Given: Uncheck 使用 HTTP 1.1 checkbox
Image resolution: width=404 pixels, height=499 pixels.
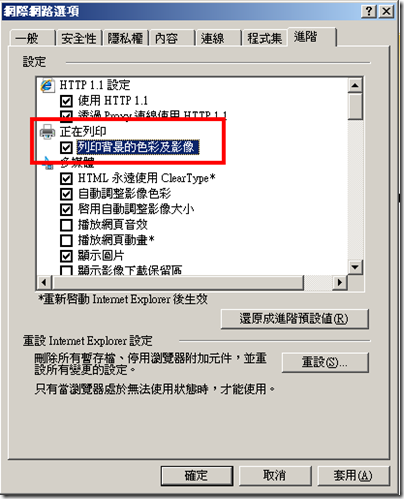Looking at the screenshot, I should [66, 101].
